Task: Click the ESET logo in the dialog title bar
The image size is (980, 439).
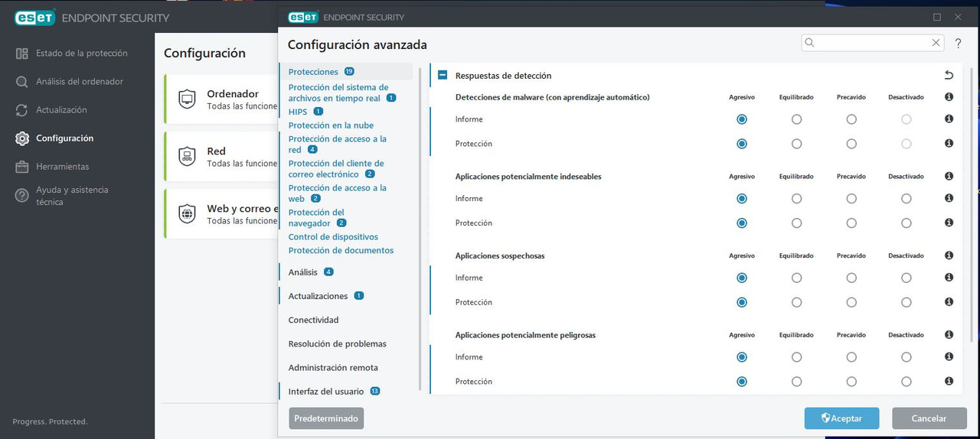Action: pyautogui.click(x=303, y=17)
